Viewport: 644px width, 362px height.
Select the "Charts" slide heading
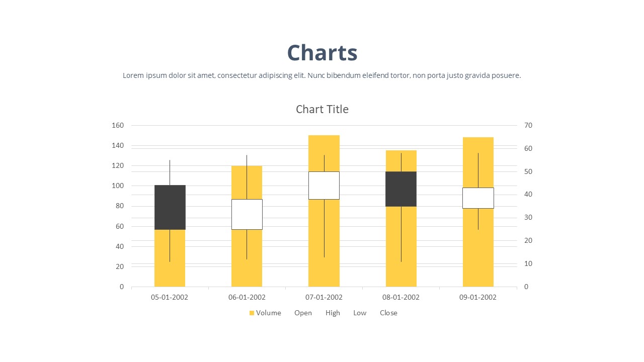(322, 53)
